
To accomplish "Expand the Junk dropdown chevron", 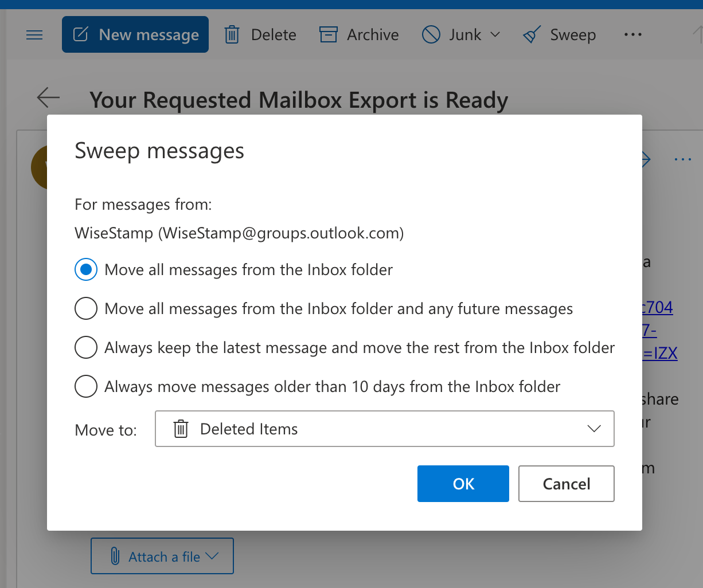I will click(495, 35).
